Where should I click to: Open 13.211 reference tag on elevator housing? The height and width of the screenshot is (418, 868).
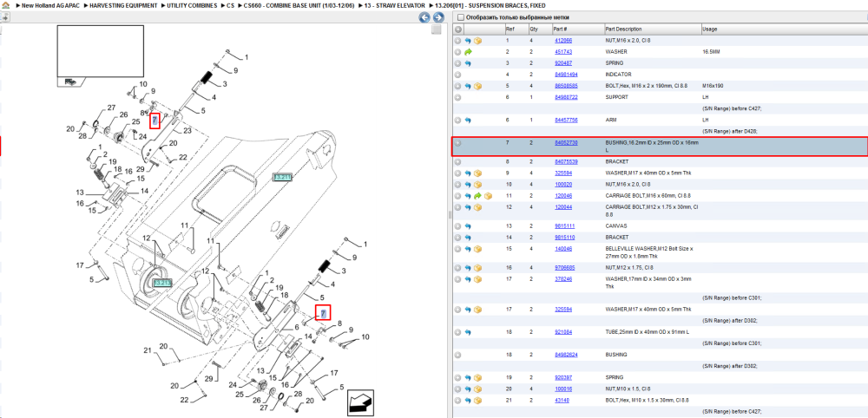(x=282, y=177)
